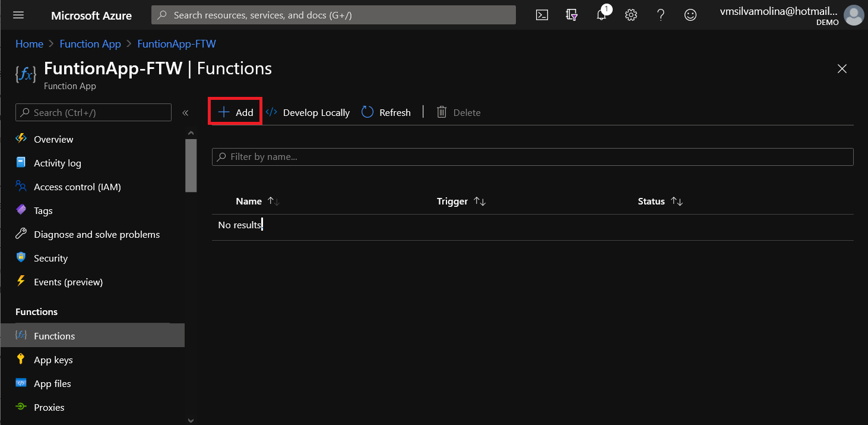Click the App keys key icon
This screenshot has height=425, width=868.
tap(21, 359)
